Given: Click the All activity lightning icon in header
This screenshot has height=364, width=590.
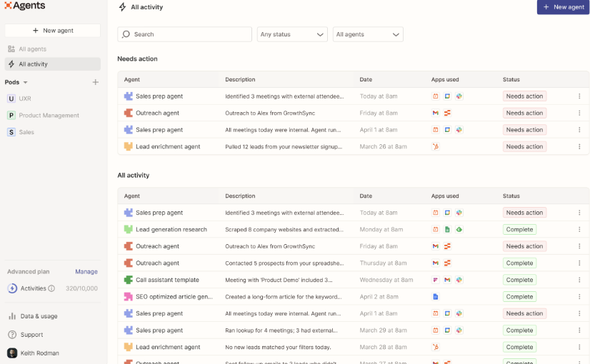Looking at the screenshot, I should coord(122,7).
